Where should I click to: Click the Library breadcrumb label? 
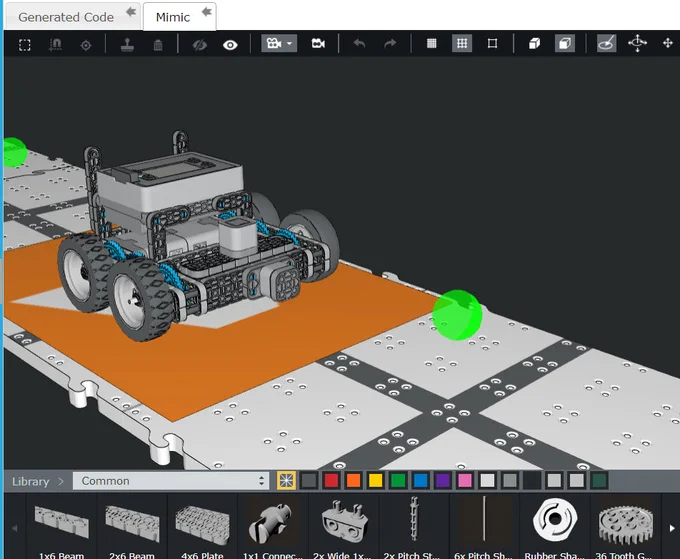(x=30, y=481)
